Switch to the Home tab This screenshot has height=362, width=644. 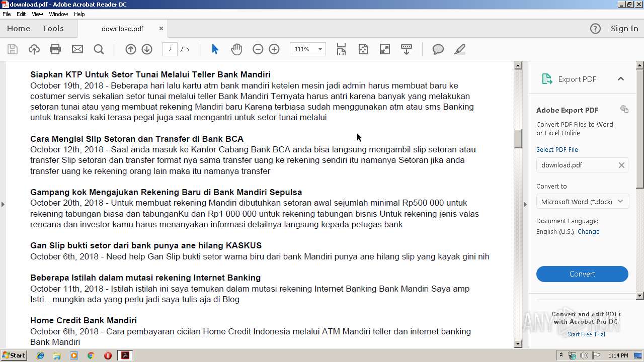click(x=19, y=29)
